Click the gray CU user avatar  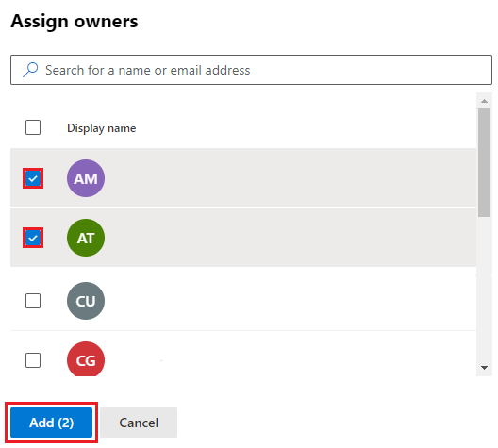pos(86,301)
